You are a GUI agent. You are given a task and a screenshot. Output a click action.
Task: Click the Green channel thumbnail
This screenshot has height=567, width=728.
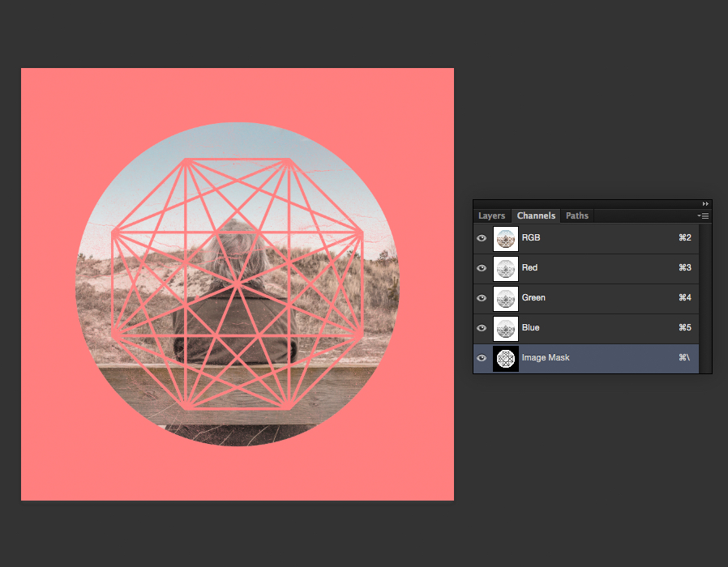pos(506,299)
